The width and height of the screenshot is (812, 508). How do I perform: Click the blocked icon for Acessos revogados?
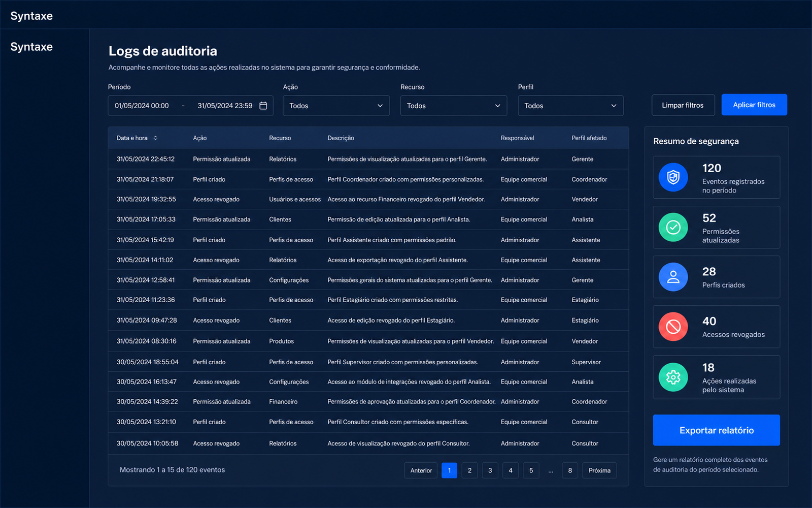coord(673,327)
